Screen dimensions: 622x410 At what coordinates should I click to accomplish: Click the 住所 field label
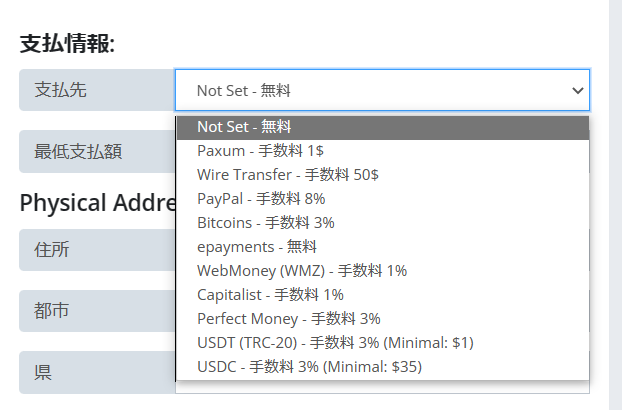tap(52, 250)
